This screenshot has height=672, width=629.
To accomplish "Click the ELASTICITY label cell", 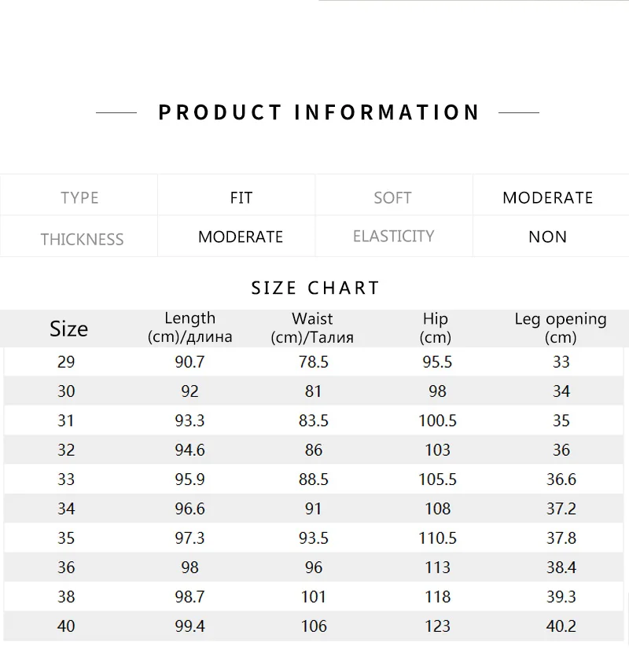I will tap(394, 236).
